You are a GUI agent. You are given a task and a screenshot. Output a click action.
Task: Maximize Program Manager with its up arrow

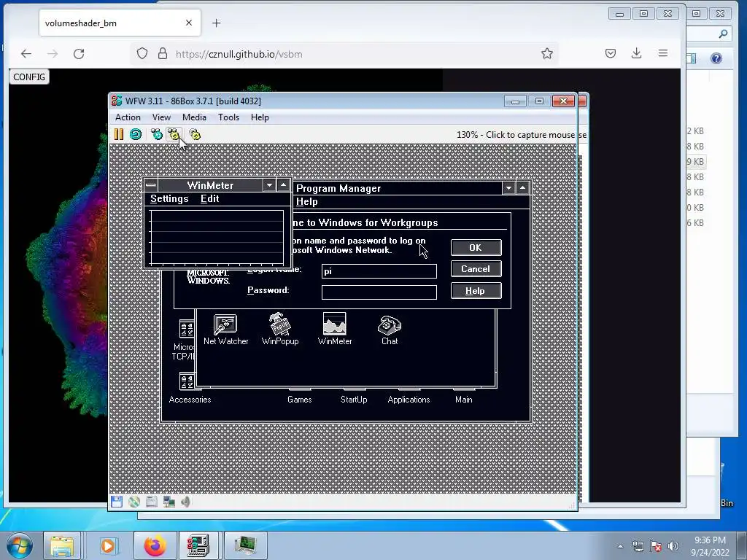pyautogui.click(x=522, y=187)
